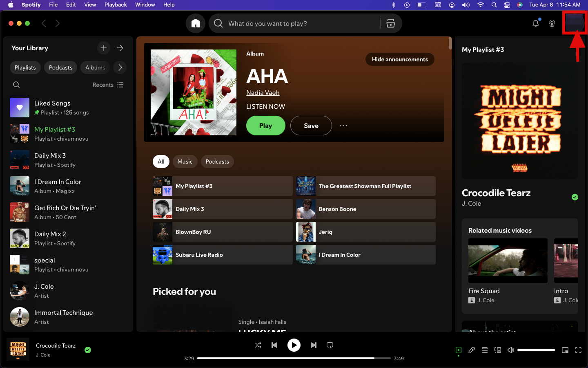The width and height of the screenshot is (588, 368).
Task: Open the Friend Activity icon
Action: coord(552,23)
